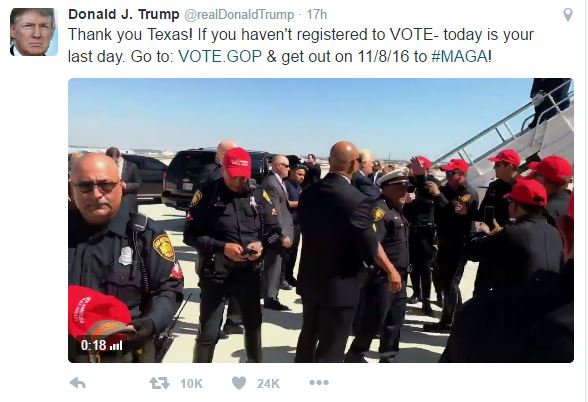This screenshot has width=588, height=402.
Task: Click the signal bars icon beside 0:18
Action: (116, 345)
